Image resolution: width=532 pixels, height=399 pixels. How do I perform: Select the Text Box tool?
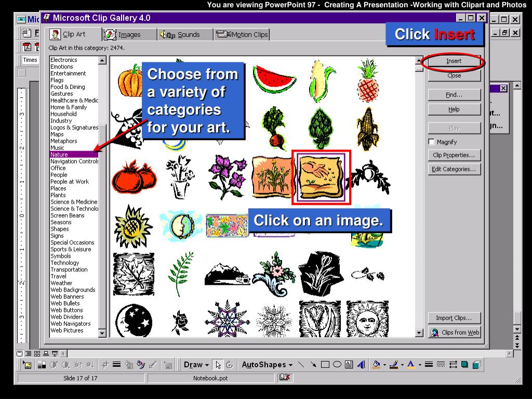pyautogui.click(x=349, y=365)
